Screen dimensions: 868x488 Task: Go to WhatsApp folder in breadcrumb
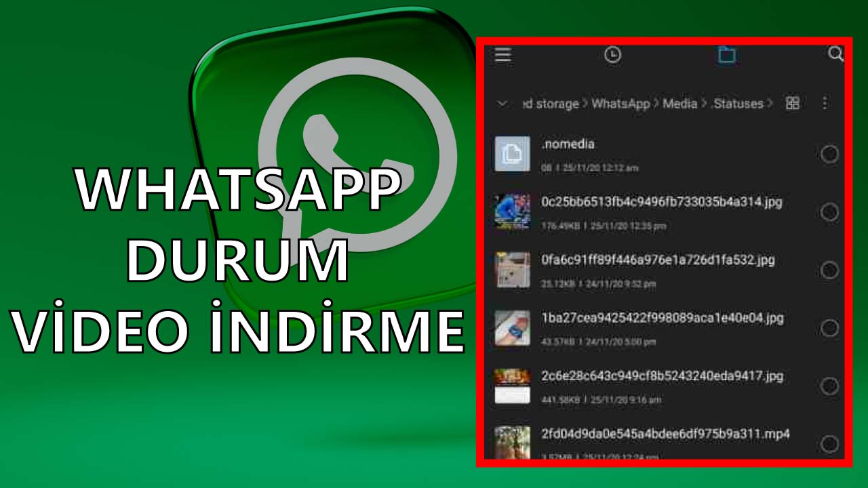620,104
